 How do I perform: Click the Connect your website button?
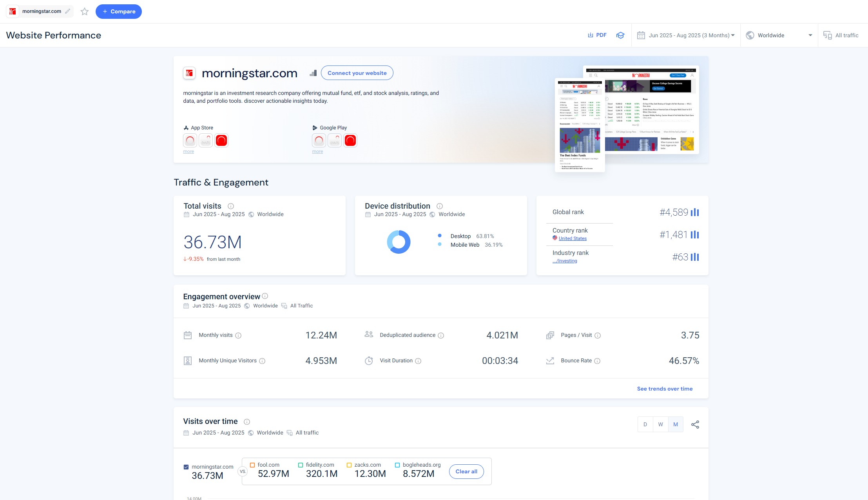pyautogui.click(x=357, y=73)
